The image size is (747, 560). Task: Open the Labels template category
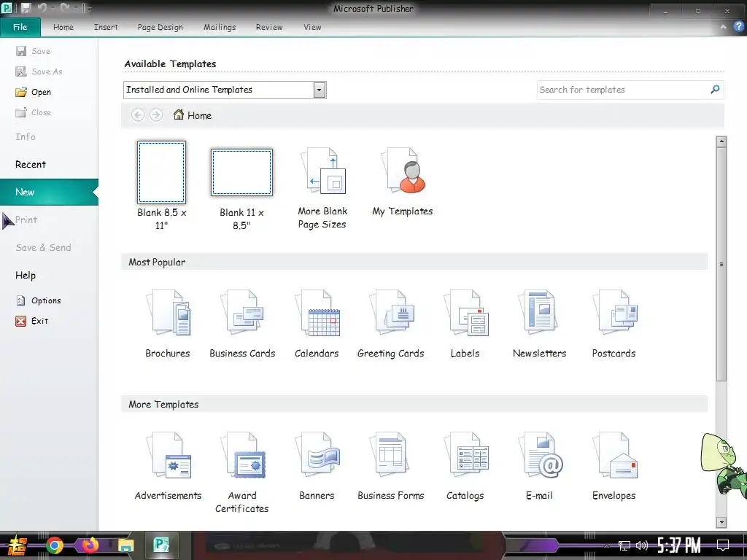[x=465, y=323]
